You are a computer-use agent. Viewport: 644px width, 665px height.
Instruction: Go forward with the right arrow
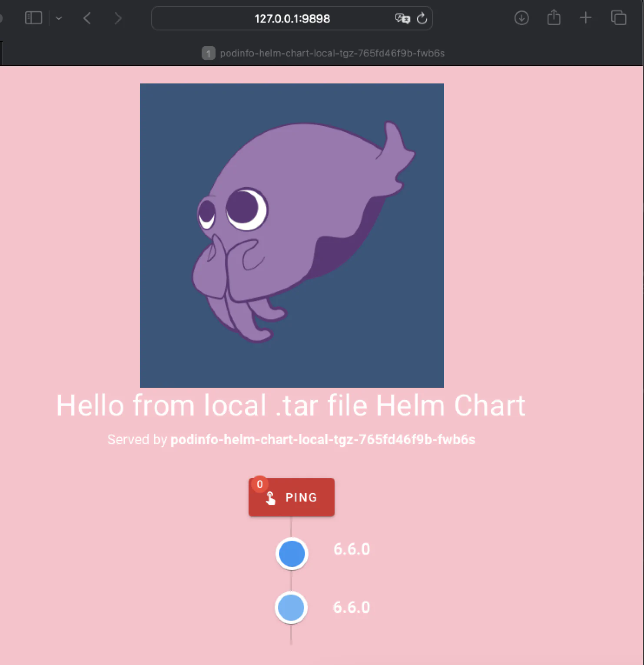click(x=118, y=18)
